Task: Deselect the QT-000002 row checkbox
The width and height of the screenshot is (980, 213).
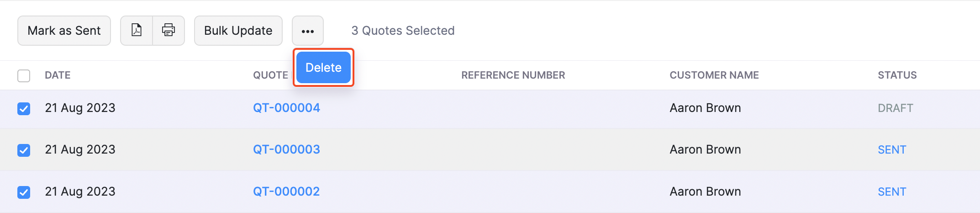Action: click(x=24, y=192)
